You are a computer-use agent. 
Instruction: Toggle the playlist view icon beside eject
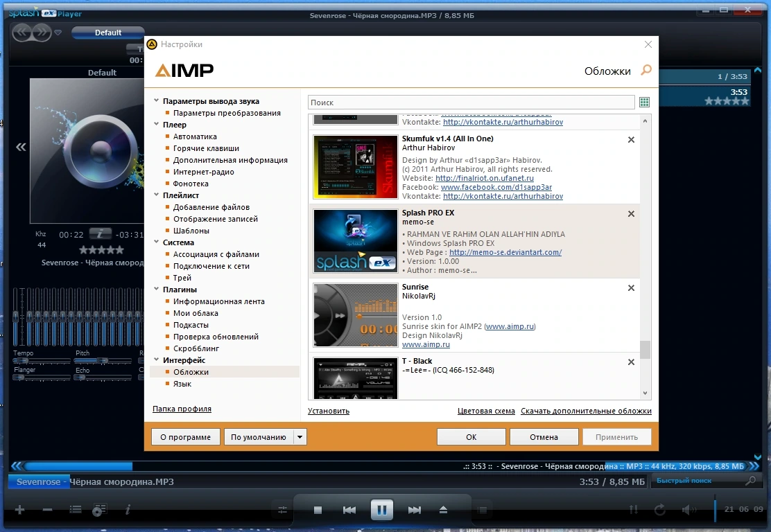pos(483,511)
